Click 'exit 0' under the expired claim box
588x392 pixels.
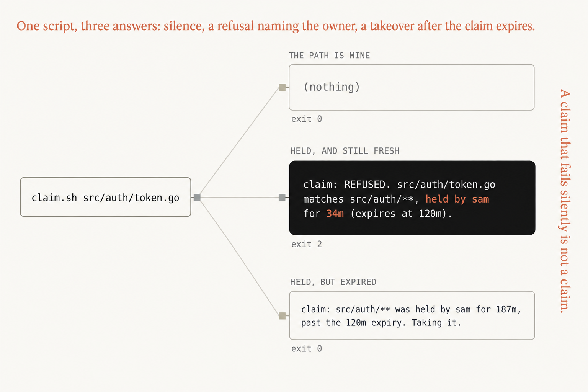pos(307,349)
